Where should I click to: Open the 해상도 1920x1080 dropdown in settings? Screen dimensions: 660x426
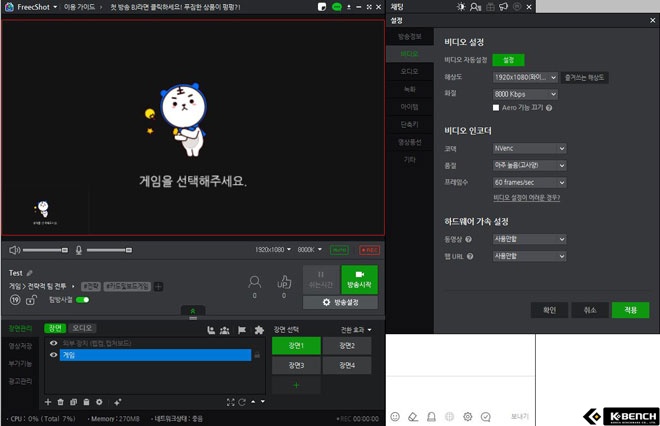click(525, 77)
